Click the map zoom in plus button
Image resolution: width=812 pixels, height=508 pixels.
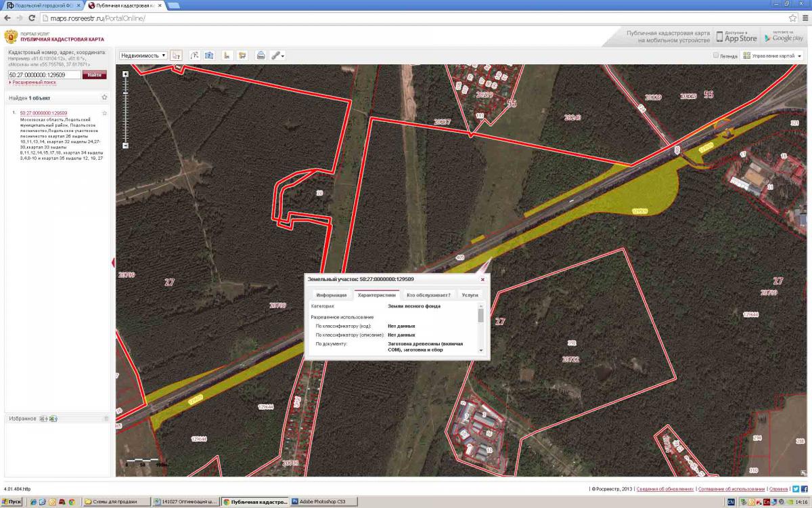(x=125, y=74)
